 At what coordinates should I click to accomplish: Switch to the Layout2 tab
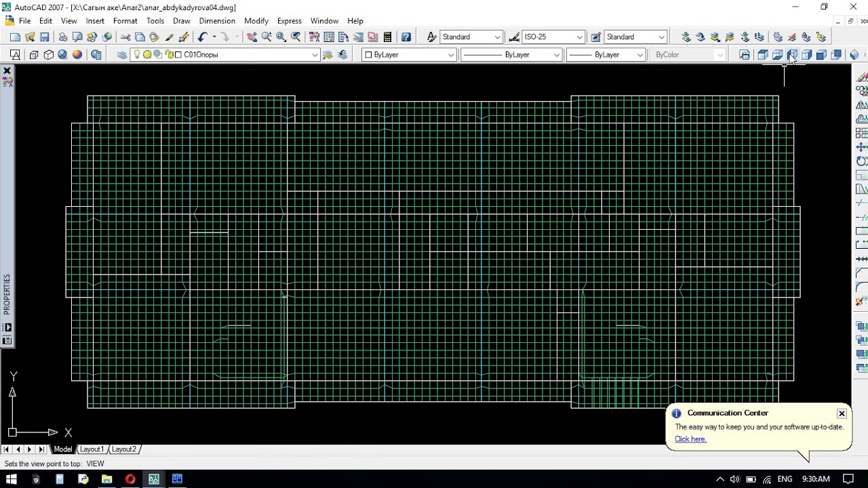click(124, 449)
